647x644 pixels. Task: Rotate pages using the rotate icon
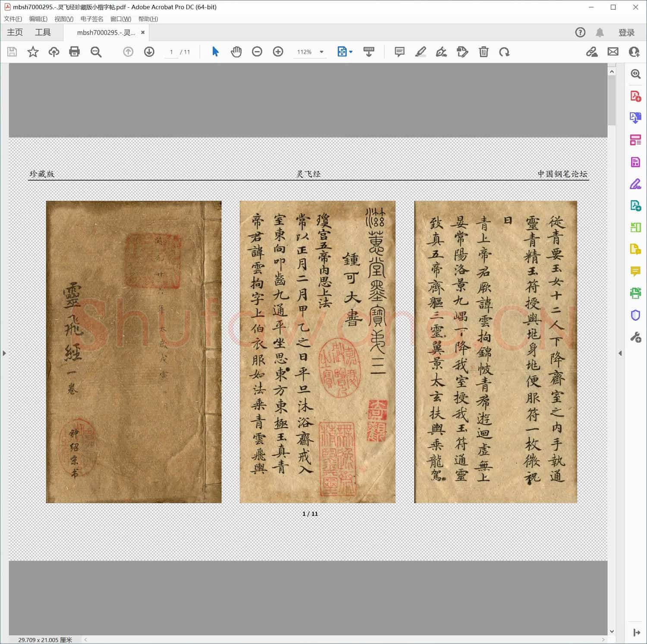click(x=505, y=52)
